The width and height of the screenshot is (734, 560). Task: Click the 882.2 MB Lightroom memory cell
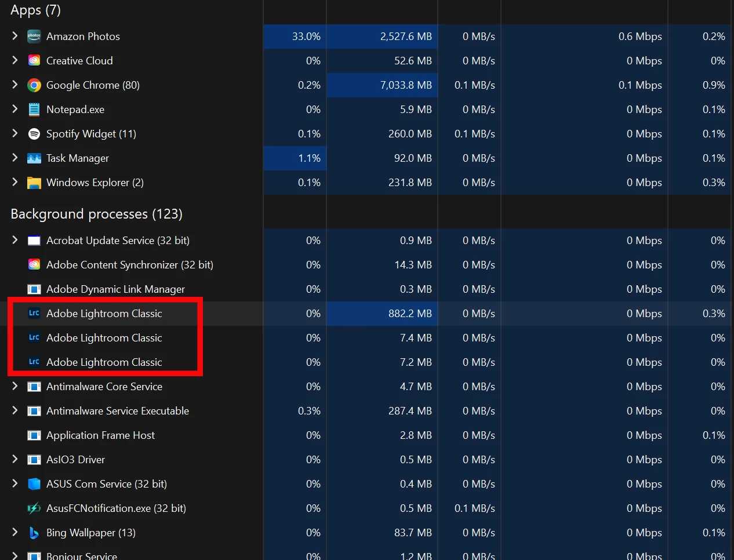[x=382, y=314]
